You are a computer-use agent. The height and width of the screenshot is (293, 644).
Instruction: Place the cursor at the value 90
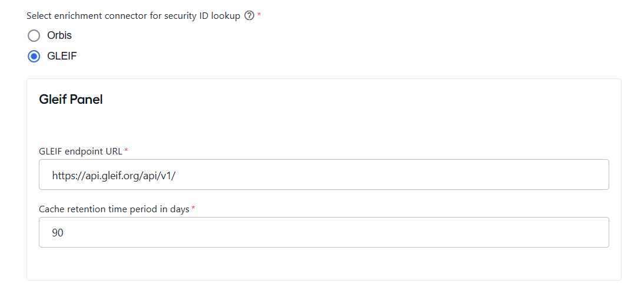pyautogui.click(x=58, y=233)
